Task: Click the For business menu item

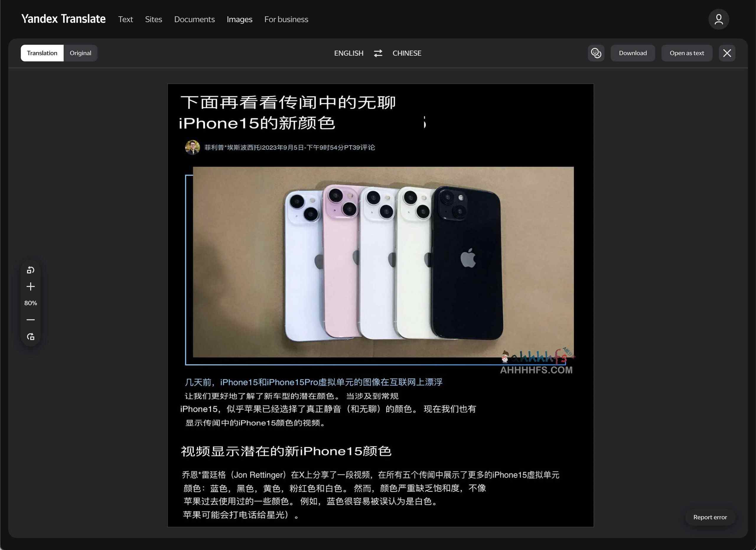Action: pyautogui.click(x=286, y=20)
